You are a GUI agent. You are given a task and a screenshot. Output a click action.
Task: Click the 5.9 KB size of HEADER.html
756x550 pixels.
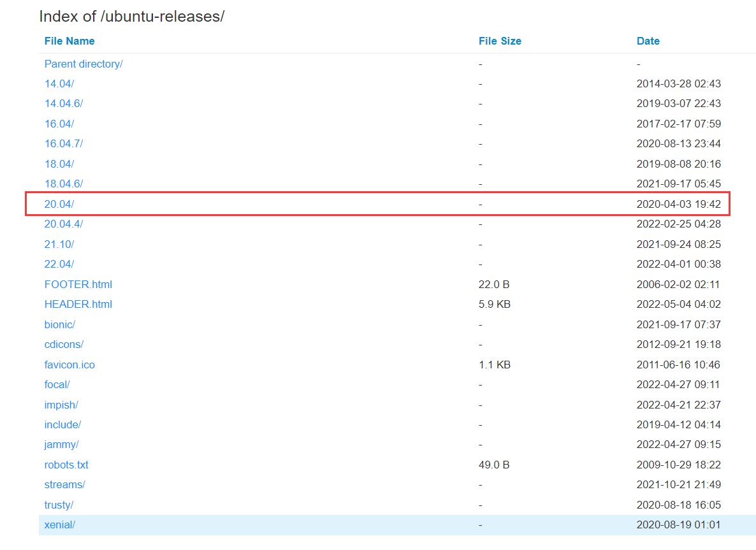[494, 304]
